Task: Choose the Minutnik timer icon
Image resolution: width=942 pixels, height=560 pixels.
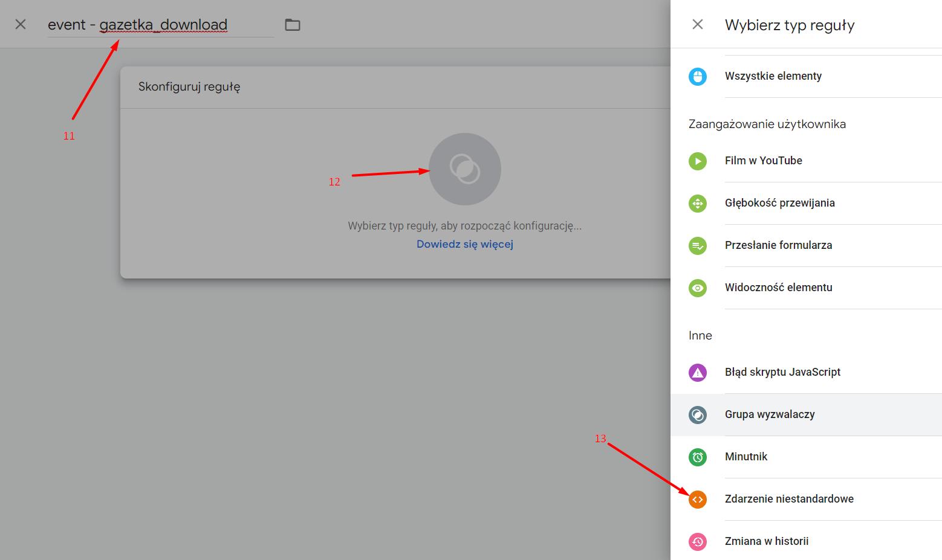Action: click(698, 457)
